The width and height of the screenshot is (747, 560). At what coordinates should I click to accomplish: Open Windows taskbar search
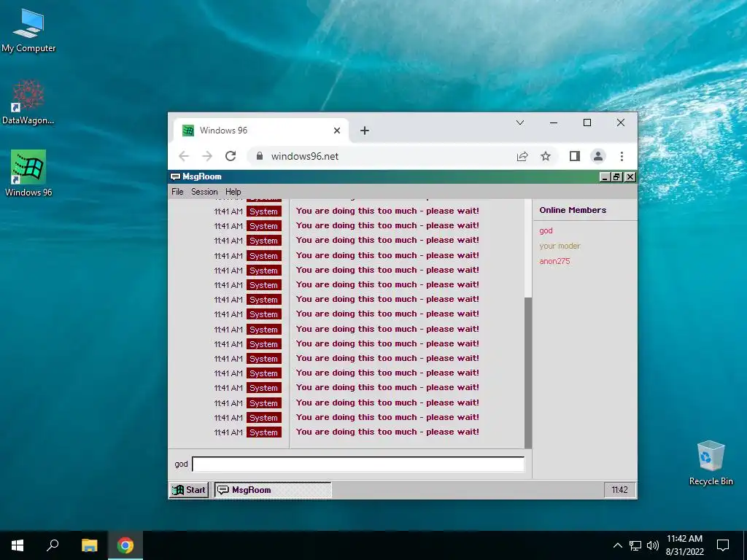coord(53,545)
